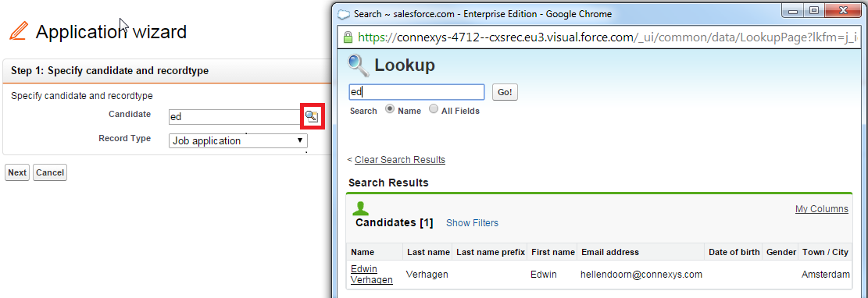Sort results by Name column header
This screenshot has height=298, width=868.
(x=363, y=252)
